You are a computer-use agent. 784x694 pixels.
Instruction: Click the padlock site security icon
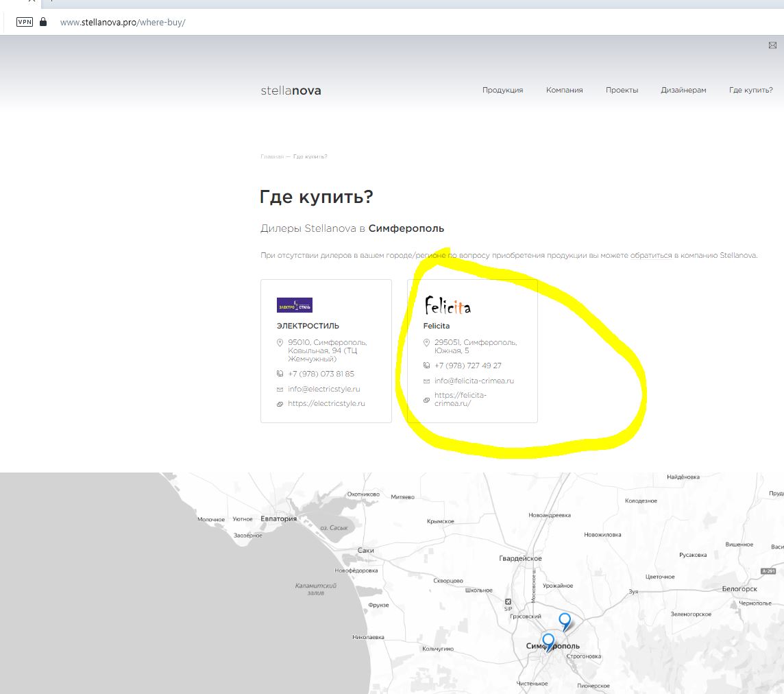43,22
